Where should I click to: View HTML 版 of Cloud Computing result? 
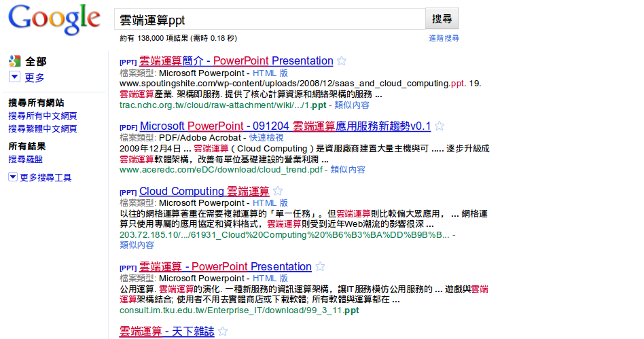coord(270,203)
